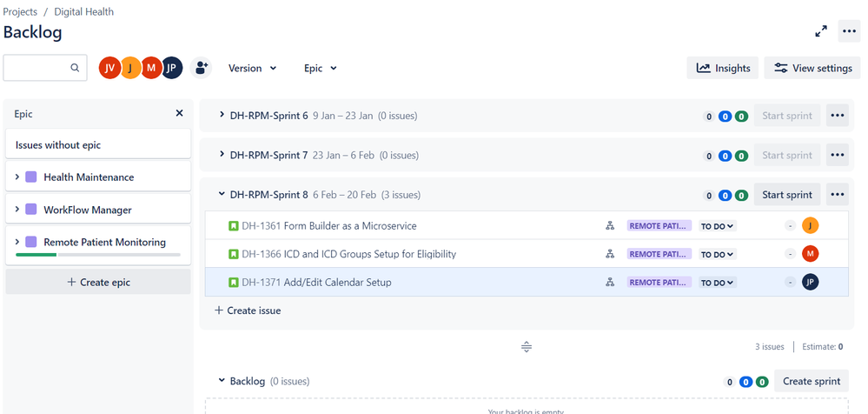868x414 pixels.
Task: Click the greyed Start sprint for Sprint 7
Action: pos(787,155)
